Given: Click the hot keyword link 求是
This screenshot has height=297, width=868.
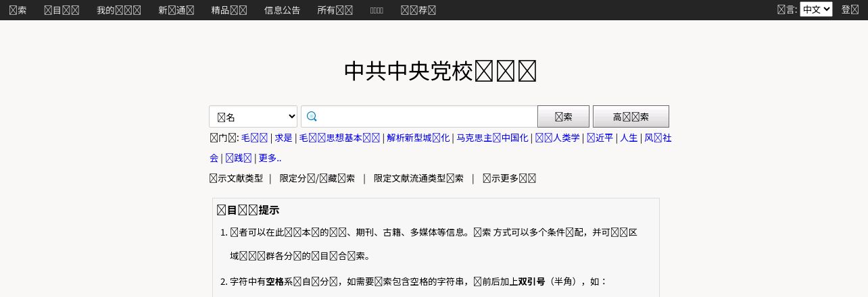Looking at the screenshot, I should point(283,138).
